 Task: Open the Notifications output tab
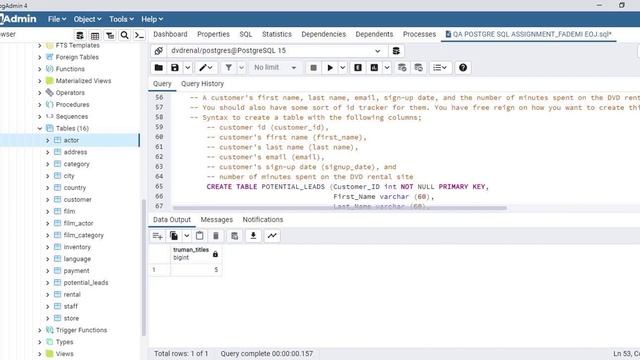click(x=263, y=220)
